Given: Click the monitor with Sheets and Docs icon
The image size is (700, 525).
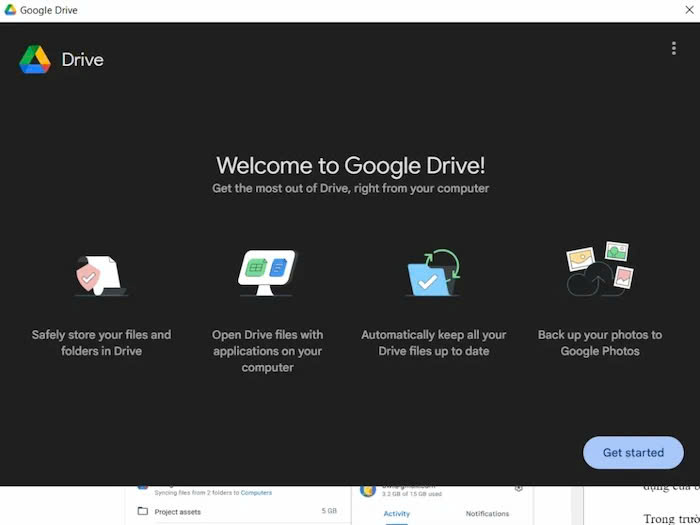Looking at the screenshot, I should [267, 273].
